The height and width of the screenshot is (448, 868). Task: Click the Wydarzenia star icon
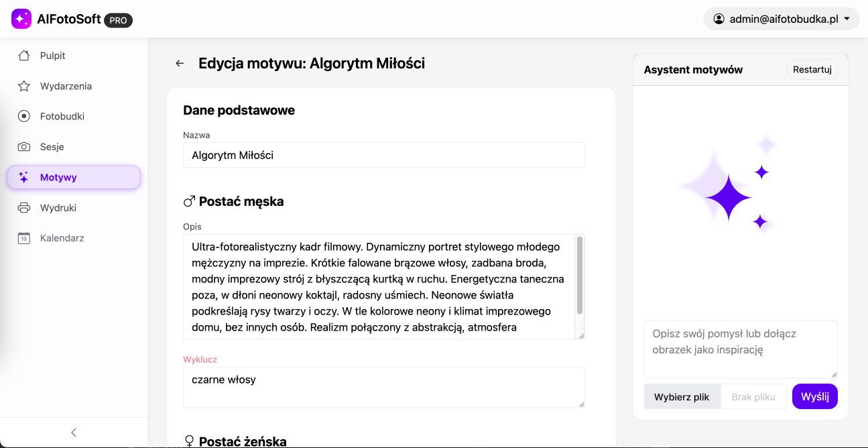pyautogui.click(x=24, y=86)
